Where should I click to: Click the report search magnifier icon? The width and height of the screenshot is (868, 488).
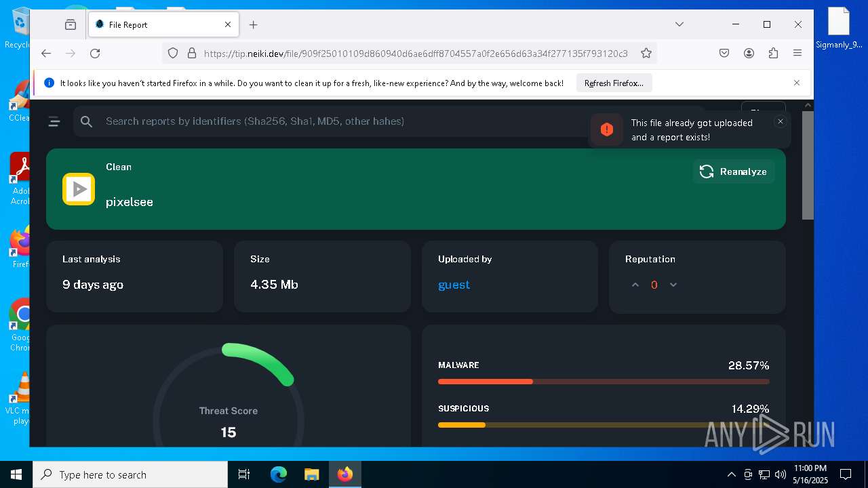[x=86, y=121]
